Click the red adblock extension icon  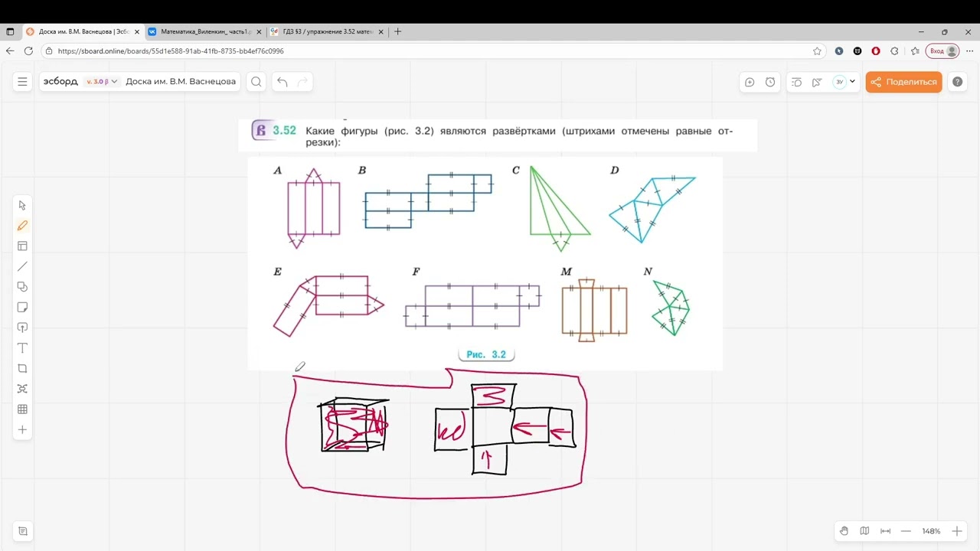coord(876,51)
